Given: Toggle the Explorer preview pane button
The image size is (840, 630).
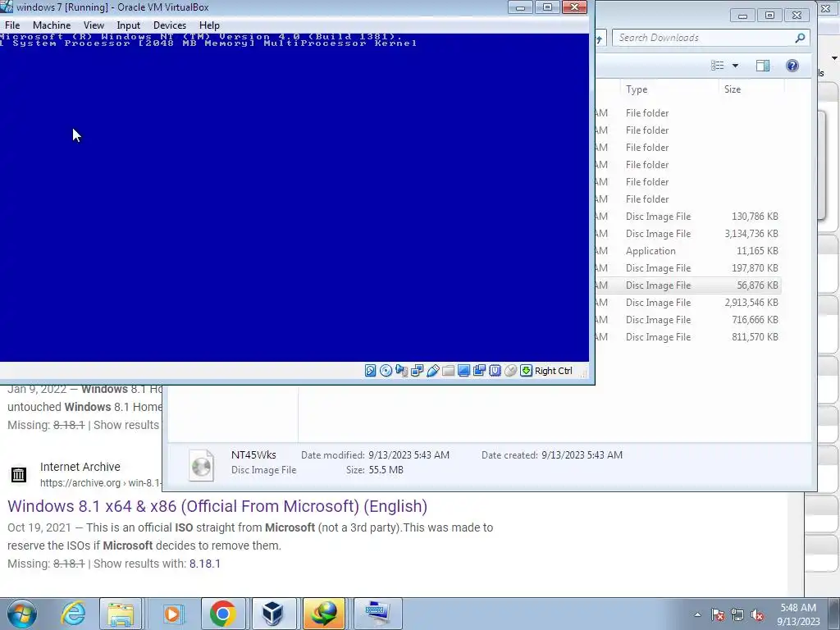Looking at the screenshot, I should (763, 66).
